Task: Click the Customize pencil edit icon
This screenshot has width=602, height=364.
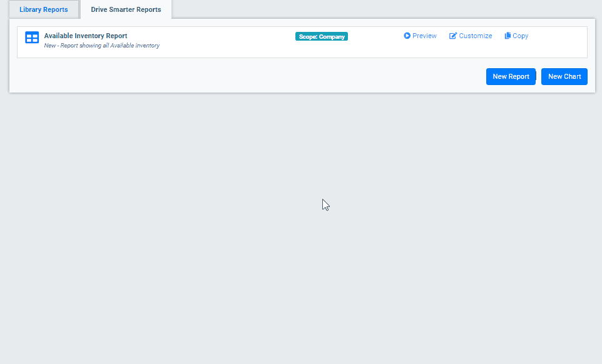Action: 453,36
